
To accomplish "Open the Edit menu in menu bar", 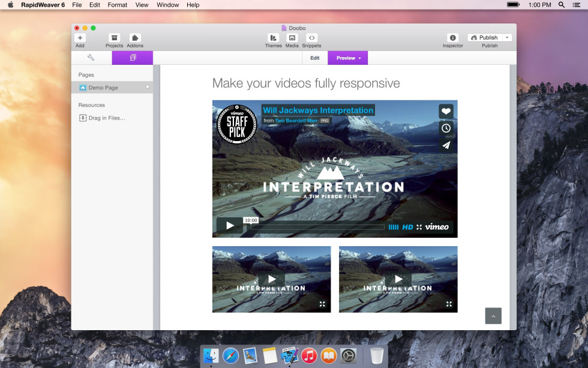I will pyautogui.click(x=95, y=5).
